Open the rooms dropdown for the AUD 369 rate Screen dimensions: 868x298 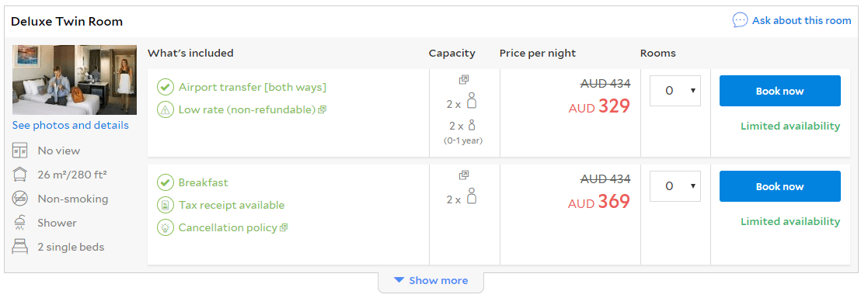point(675,186)
